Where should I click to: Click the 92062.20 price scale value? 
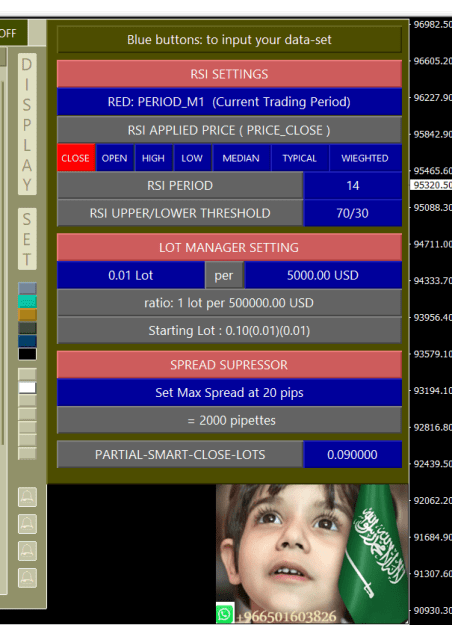(x=432, y=500)
